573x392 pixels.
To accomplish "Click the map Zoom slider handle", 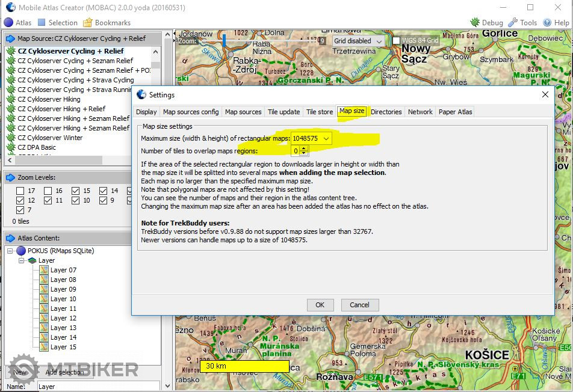I will [224, 40].
